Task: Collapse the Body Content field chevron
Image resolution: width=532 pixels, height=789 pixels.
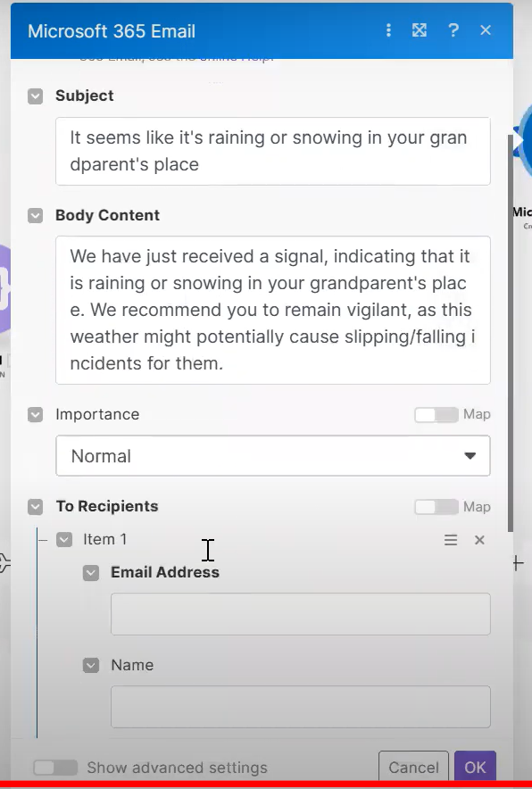Action: click(35, 215)
